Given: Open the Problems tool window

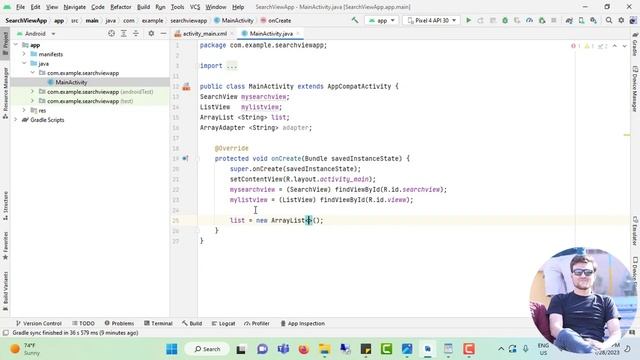Looking at the screenshot, I should [x=119, y=323].
